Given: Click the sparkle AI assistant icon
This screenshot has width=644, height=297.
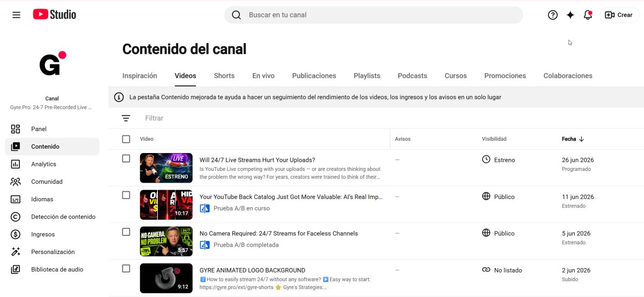Looking at the screenshot, I should coord(570,15).
